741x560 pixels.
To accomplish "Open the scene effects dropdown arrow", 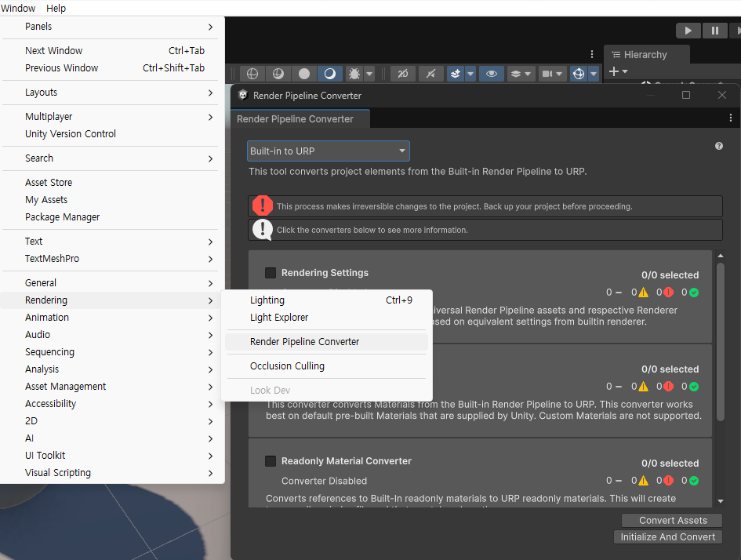I will pos(470,74).
